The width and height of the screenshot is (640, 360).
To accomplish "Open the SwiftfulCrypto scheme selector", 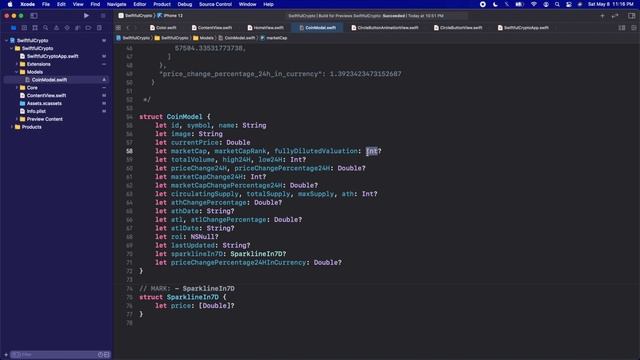I will (135, 16).
